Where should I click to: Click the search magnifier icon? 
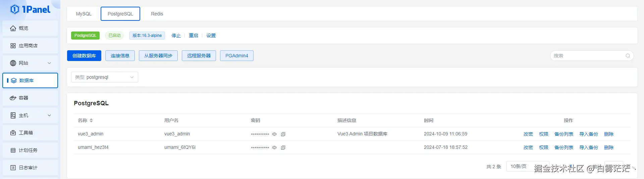[628, 56]
